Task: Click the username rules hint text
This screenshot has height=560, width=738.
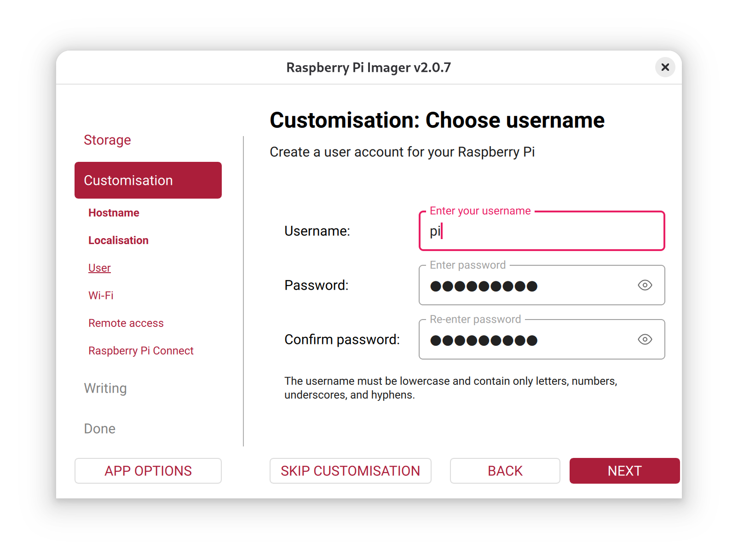Action: tap(450, 388)
